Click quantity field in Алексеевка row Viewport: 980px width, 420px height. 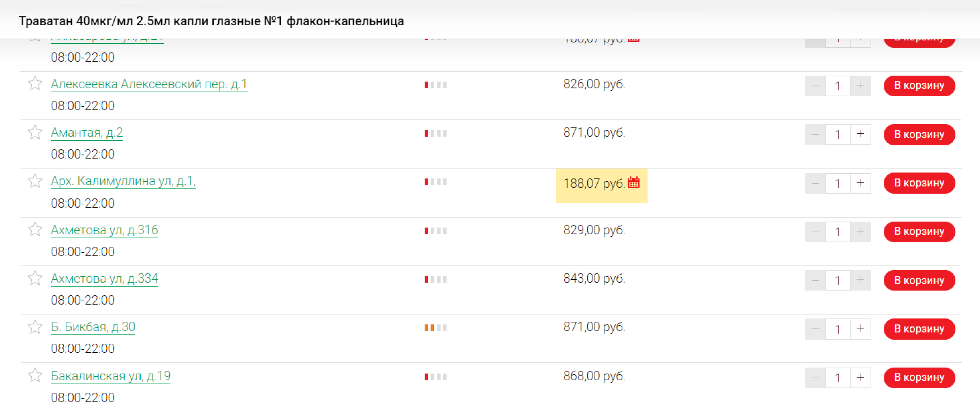coord(838,85)
